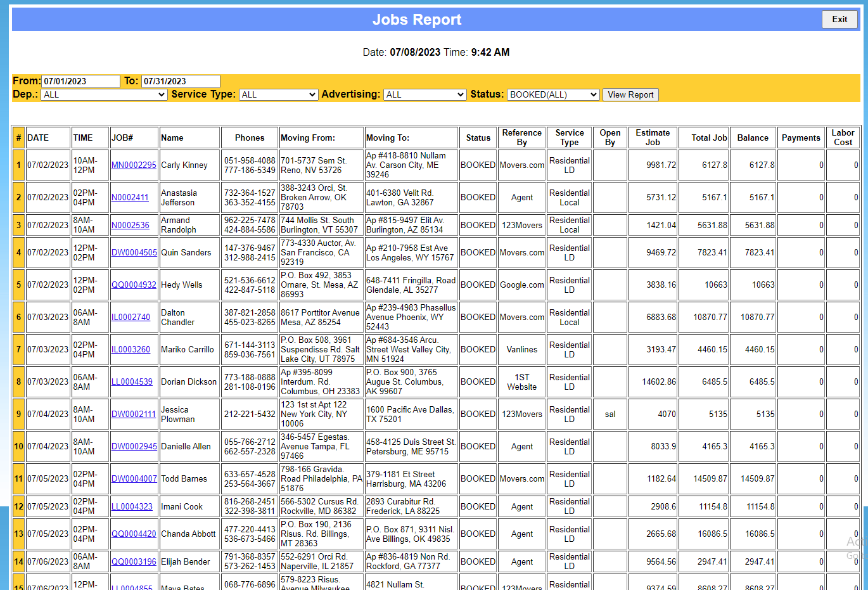The height and width of the screenshot is (590, 868).
Task: Open job link N0002411
Action: pyautogui.click(x=130, y=197)
